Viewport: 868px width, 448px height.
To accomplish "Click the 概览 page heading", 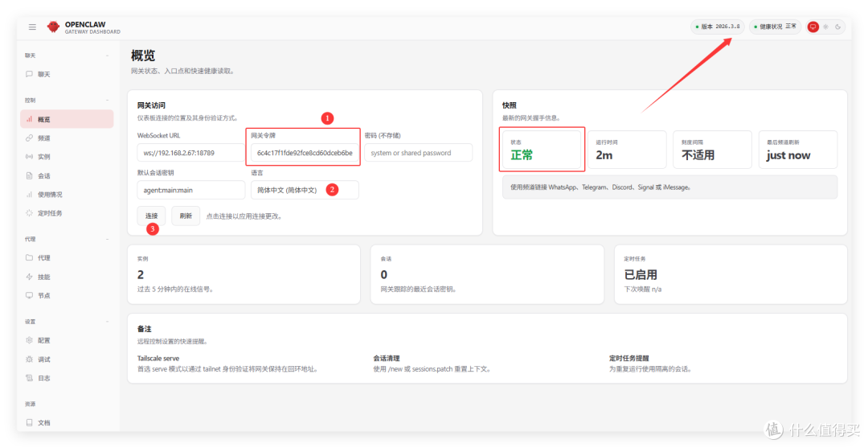I will coord(143,56).
